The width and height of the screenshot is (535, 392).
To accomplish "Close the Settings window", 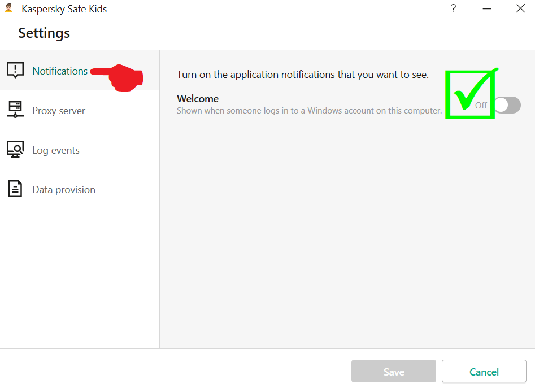I will pos(520,8).
